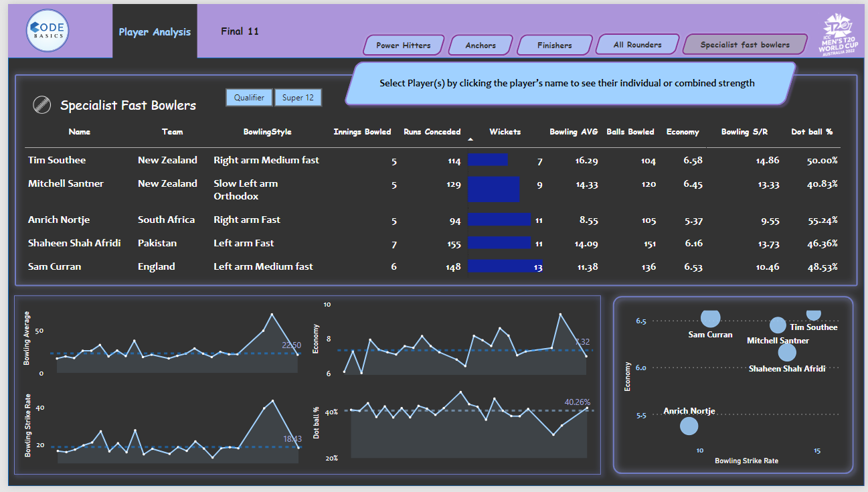The height and width of the screenshot is (492, 868).
Task: Click the Finishers filter button
Action: [554, 45]
